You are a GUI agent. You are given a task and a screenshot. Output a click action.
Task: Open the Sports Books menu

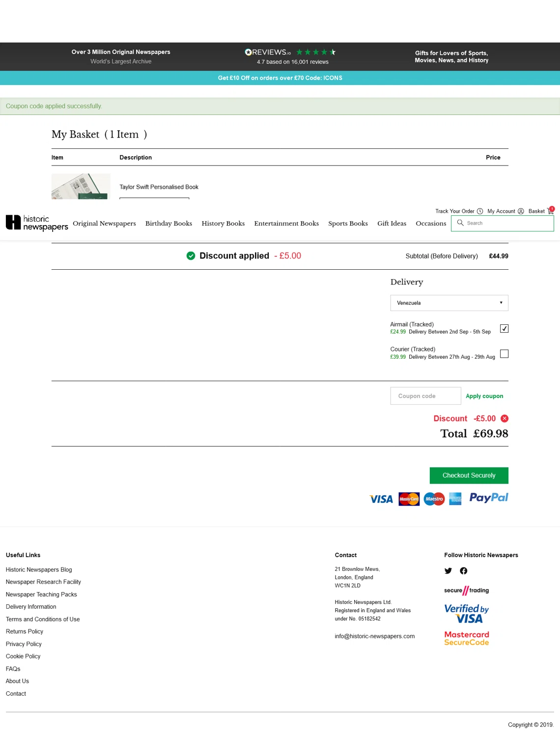coord(348,224)
